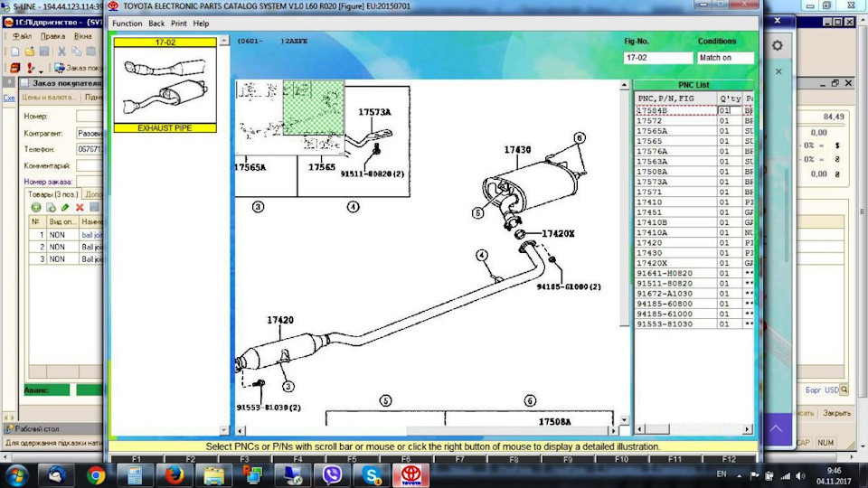The width and height of the screenshot is (868, 488).
Task: Click the green pencil edit row icon
Action: [65, 207]
